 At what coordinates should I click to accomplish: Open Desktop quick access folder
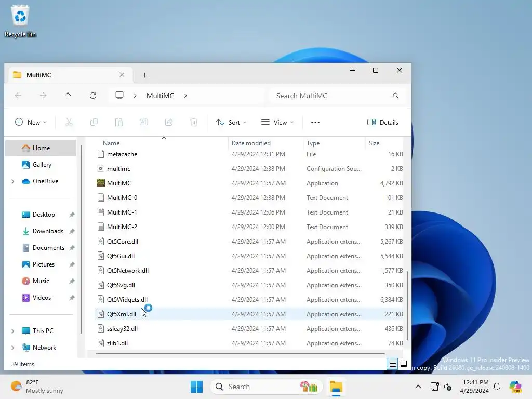tap(41, 215)
